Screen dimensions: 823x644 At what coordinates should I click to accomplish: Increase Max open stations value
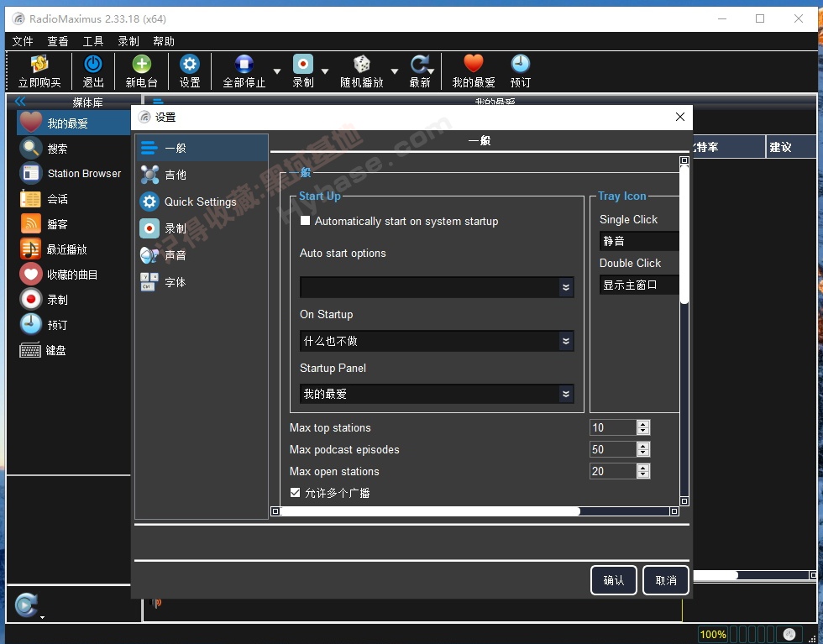(643, 468)
